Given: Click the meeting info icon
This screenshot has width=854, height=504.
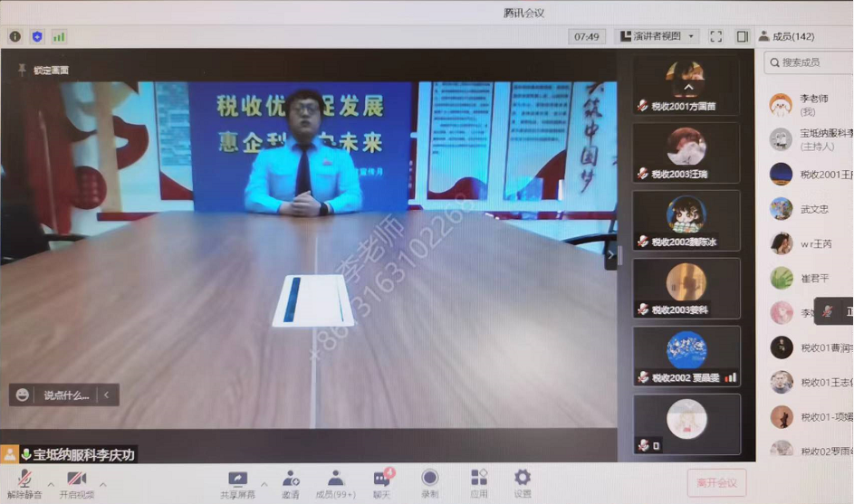Looking at the screenshot, I should [15, 37].
